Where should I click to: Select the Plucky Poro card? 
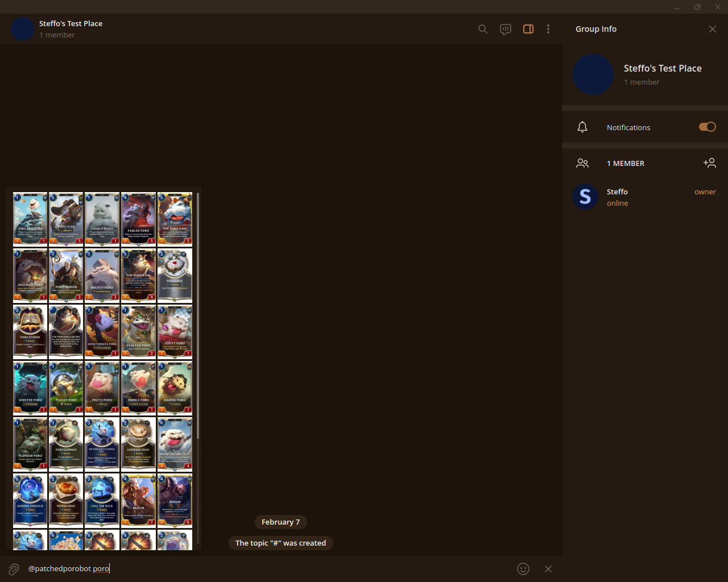pos(66,388)
